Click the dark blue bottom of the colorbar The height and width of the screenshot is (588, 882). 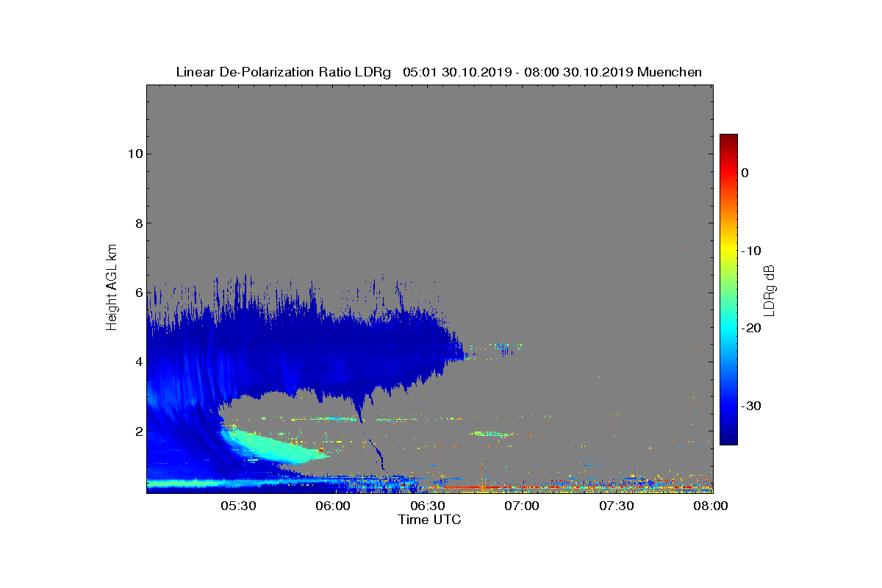(x=728, y=437)
